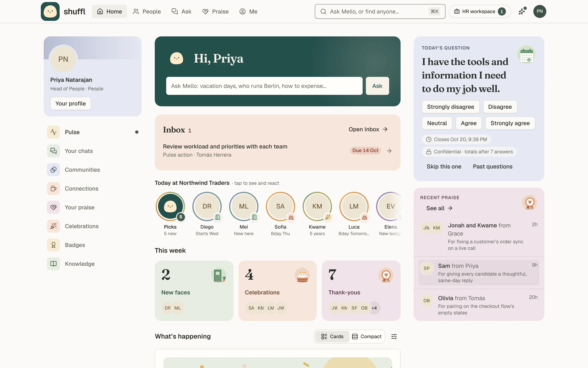Click the Your profile button

[x=70, y=103]
